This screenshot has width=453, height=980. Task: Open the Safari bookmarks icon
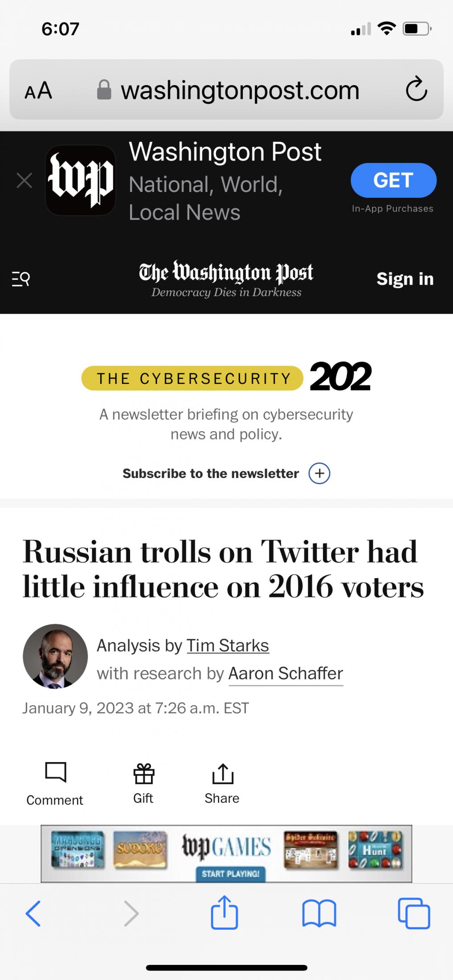pos(319,914)
